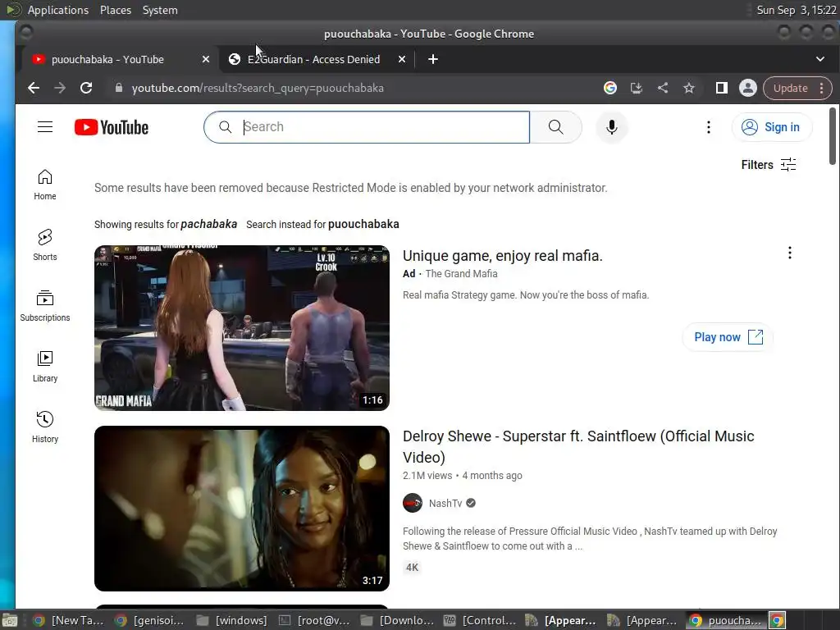The height and width of the screenshot is (630, 840).
Task: Click Sign in button
Action: point(772,127)
